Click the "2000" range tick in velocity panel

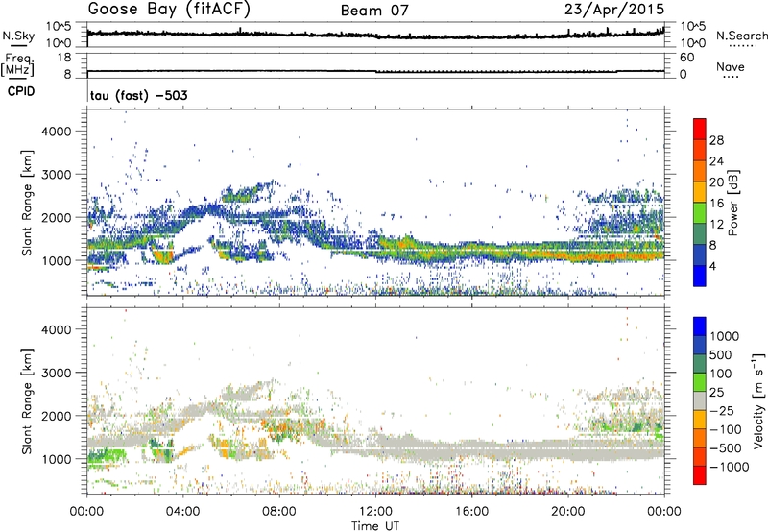coord(56,416)
